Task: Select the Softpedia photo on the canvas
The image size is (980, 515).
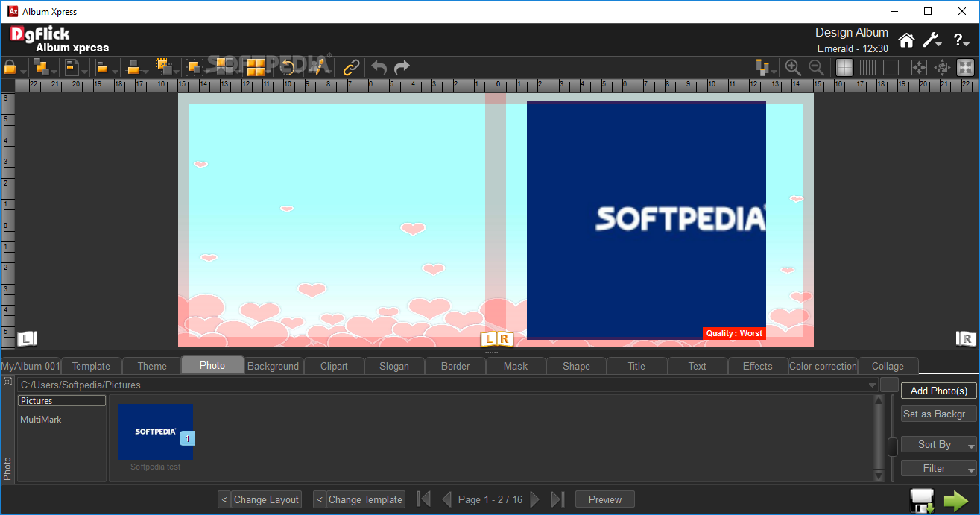Action: [646, 220]
